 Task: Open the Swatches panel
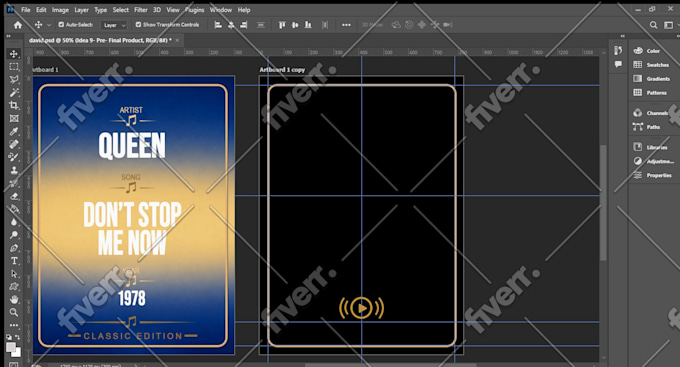click(x=651, y=65)
